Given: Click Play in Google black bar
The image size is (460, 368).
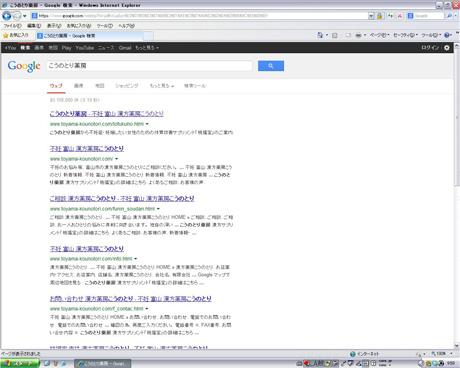Looking at the screenshot, I should point(66,48).
